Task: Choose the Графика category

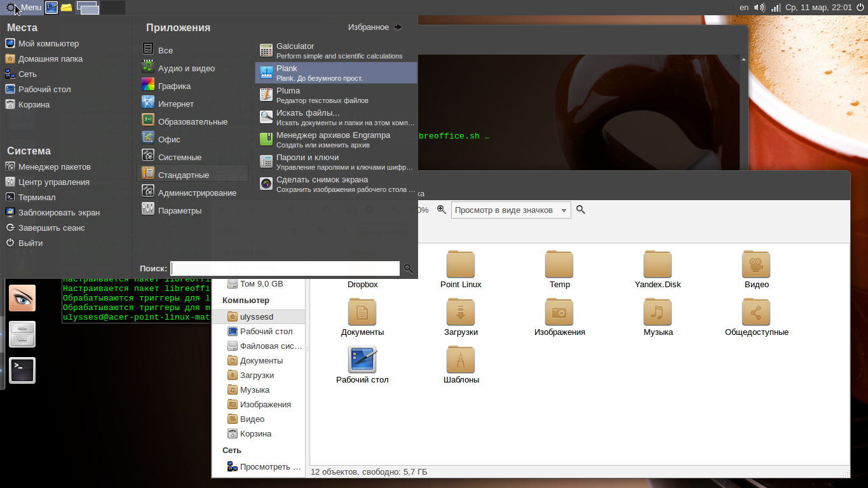Action: coord(193,86)
